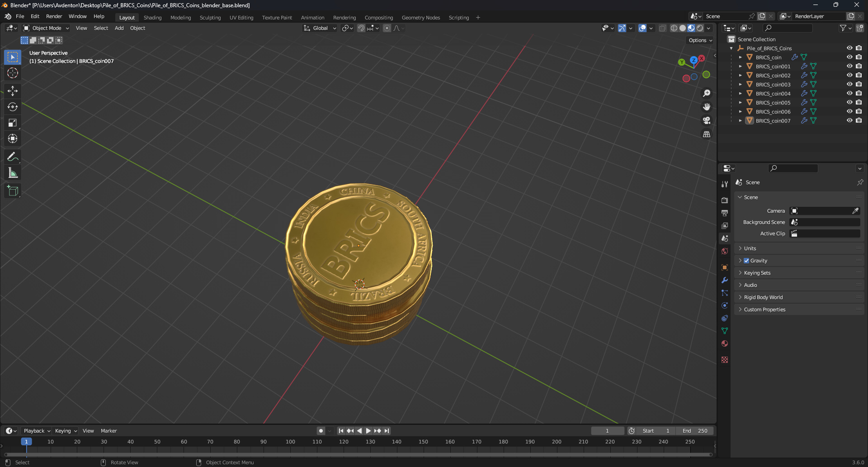Collapse the Pile_of_BRICS_Coins collection
Viewport: 868px width, 467px height.
pos(731,48)
